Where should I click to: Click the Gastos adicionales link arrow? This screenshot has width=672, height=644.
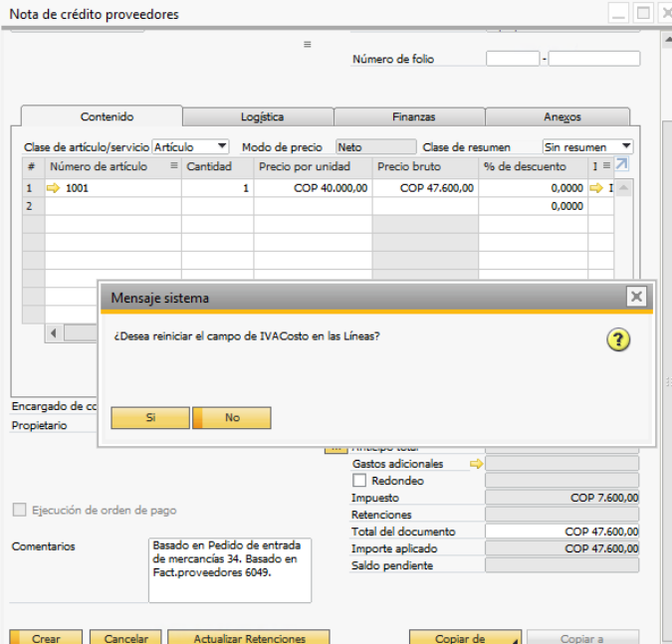click(476, 464)
